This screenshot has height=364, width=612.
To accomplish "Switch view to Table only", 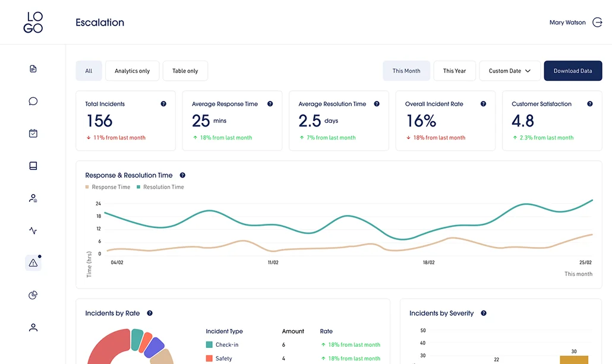I will click(185, 71).
